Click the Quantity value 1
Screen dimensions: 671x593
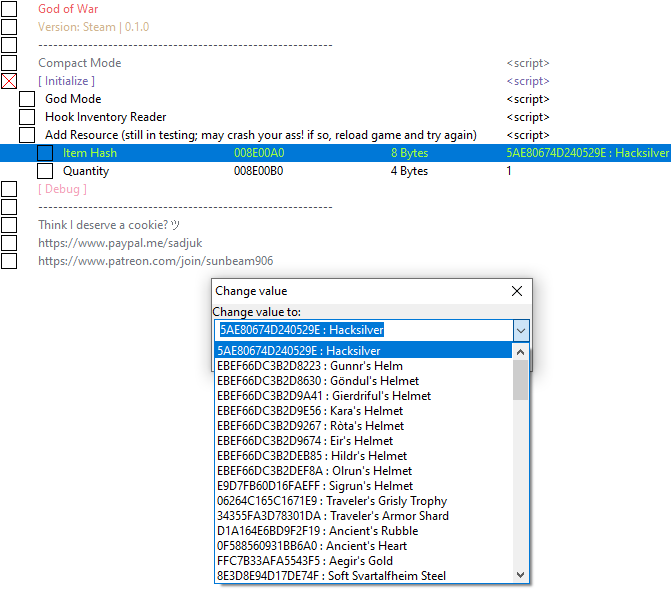509,171
